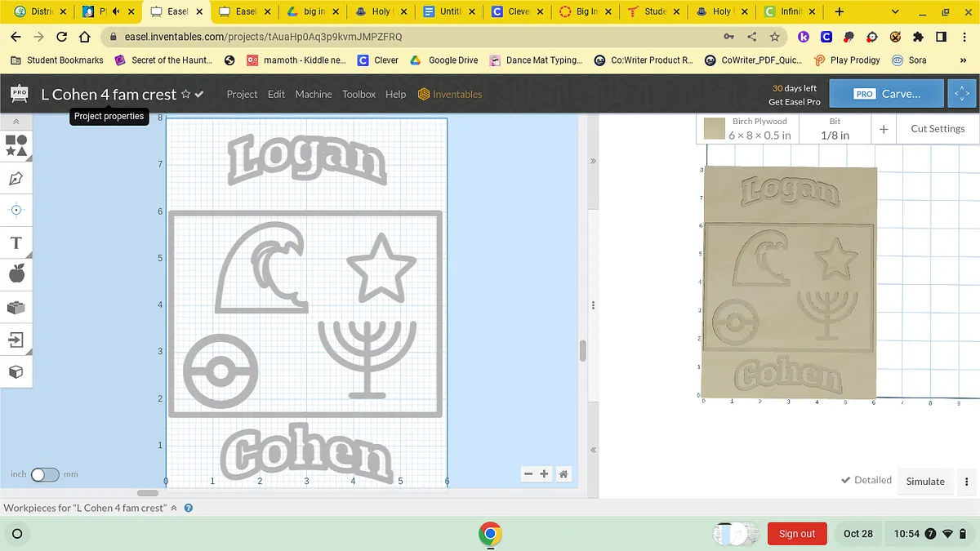The image size is (980, 551).
Task: Click the Birch Plywood material swatch
Action: pos(715,129)
